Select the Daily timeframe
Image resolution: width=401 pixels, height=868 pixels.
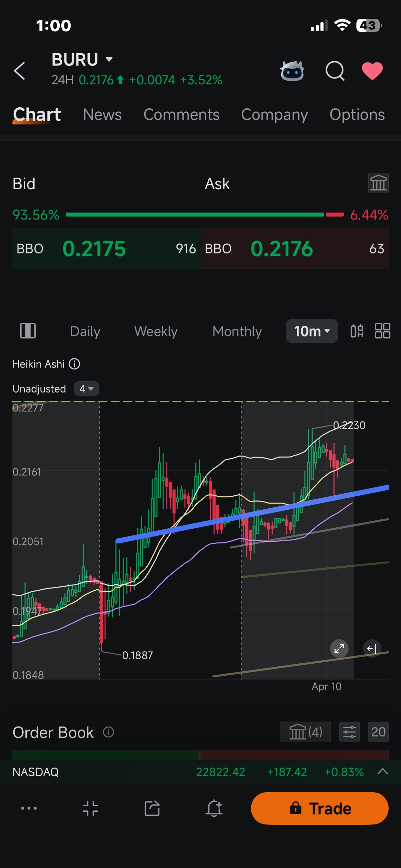tap(85, 331)
